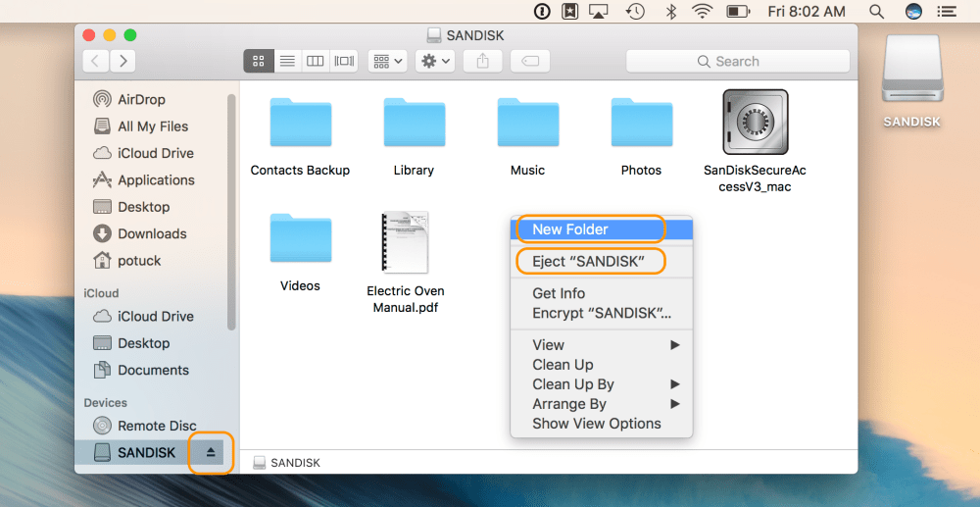Switch to list view mode
The height and width of the screenshot is (507, 980).
pyautogui.click(x=287, y=61)
